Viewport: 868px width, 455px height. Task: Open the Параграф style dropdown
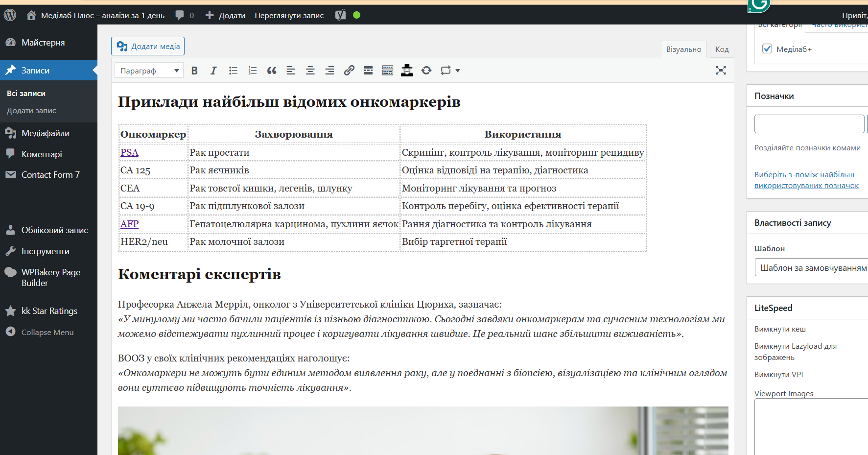coord(148,70)
